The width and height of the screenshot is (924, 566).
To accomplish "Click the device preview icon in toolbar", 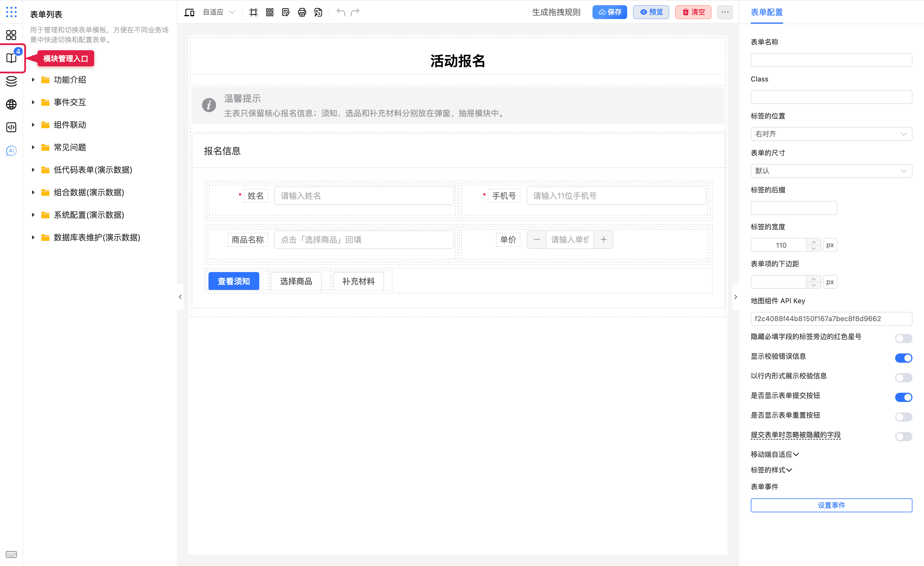I will pos(189,12).
